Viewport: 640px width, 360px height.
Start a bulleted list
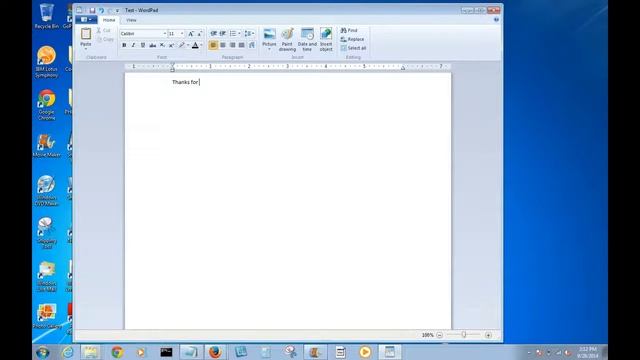(x=233, y=33)
